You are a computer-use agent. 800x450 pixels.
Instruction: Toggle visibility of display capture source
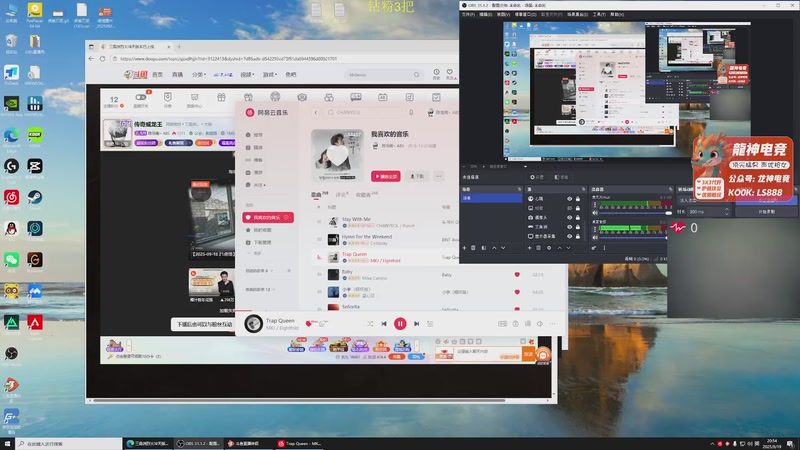pos(569,236)
